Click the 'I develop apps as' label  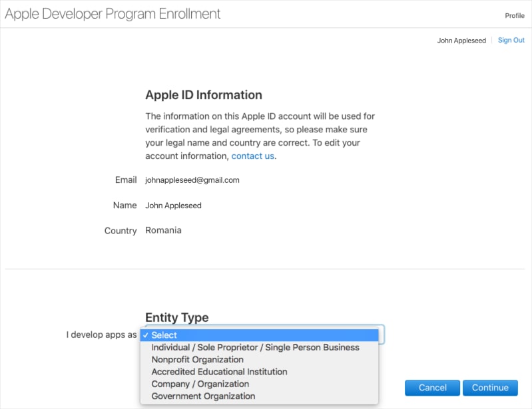pos(101,335)
